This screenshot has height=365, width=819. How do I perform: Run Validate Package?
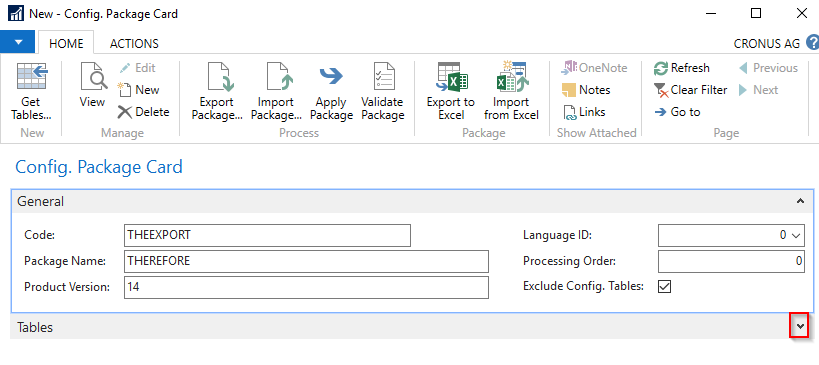point(383,91)
